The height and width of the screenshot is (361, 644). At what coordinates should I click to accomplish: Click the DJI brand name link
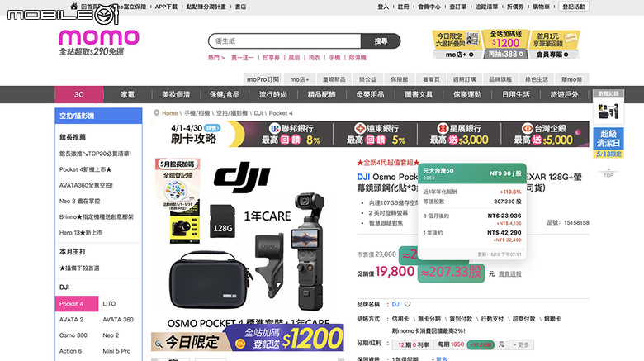click(396, 304)
